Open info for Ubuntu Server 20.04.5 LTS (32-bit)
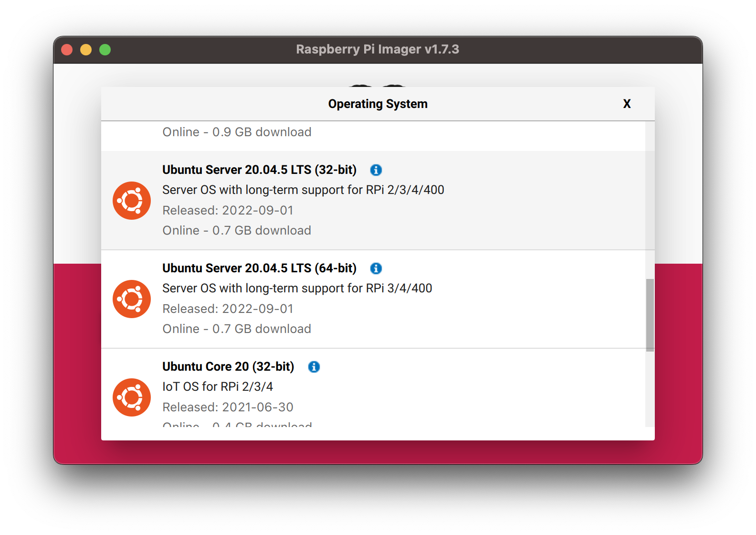The width and height of the screenshot is (756, 535). (376, 170)
